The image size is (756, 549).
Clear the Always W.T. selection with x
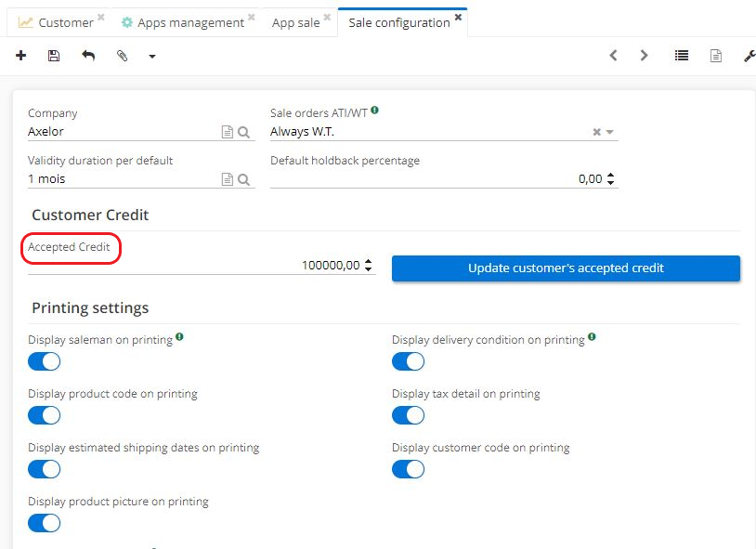597,132
